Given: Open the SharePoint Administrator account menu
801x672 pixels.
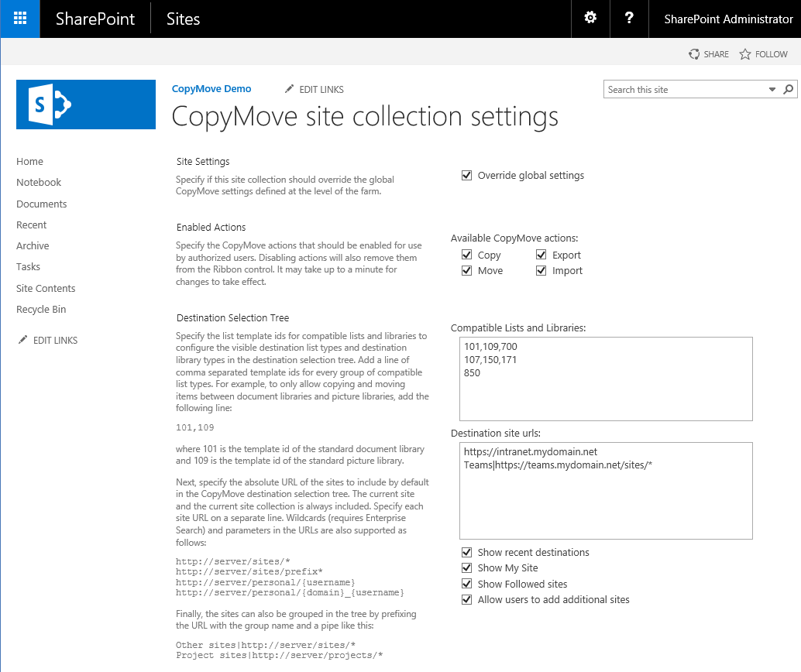Looking at the screenshot, I should [728, 19].
